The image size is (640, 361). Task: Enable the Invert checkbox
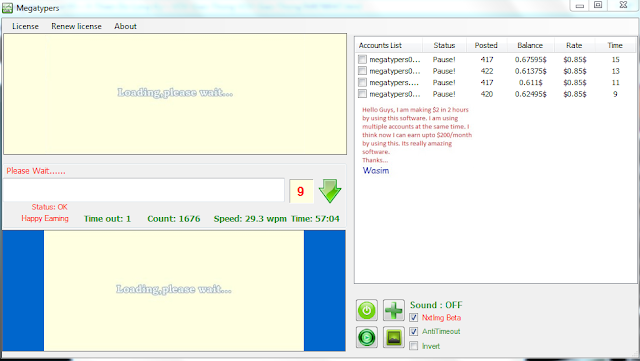(x=413, y=346)
